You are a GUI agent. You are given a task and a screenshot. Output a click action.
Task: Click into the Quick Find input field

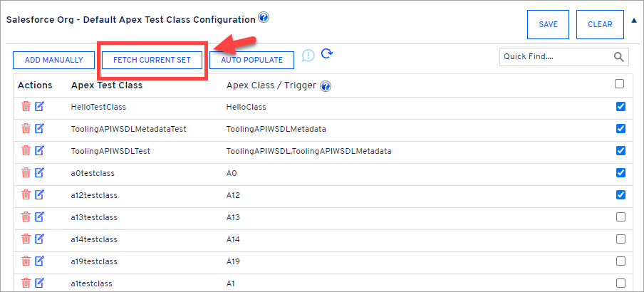click(x=554, y=56)
